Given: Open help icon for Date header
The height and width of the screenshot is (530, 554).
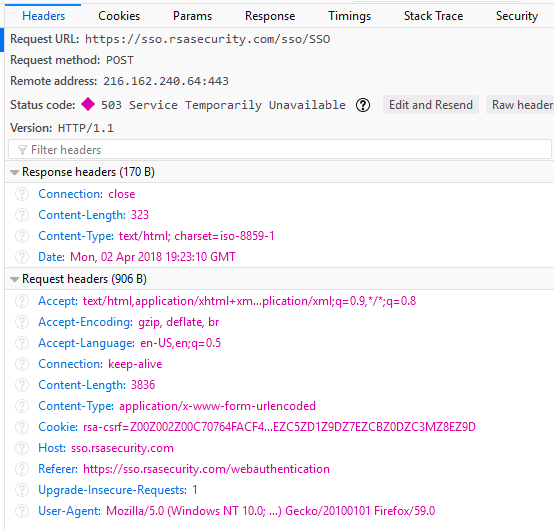Looking at the screenshot, I should (22, 257).
